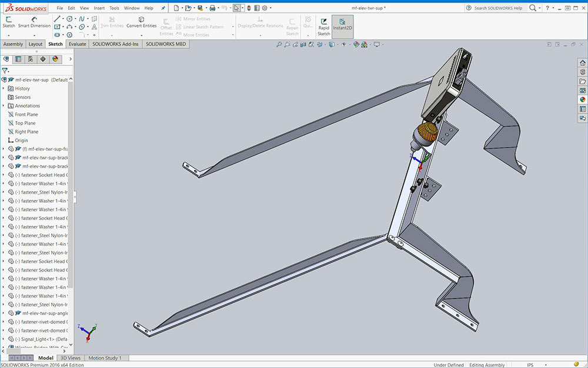
Task: Expand the Annotations folder in tree
Action: coord(4,106)
